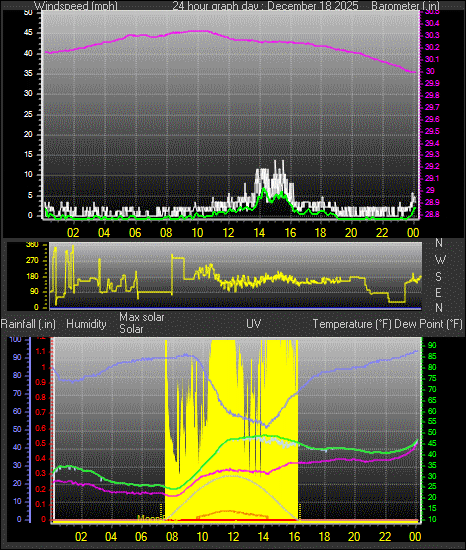Click 75 on the green temperature axis
Image resolution: width=466 pixels, height=550 pixels.
(432, 378)
